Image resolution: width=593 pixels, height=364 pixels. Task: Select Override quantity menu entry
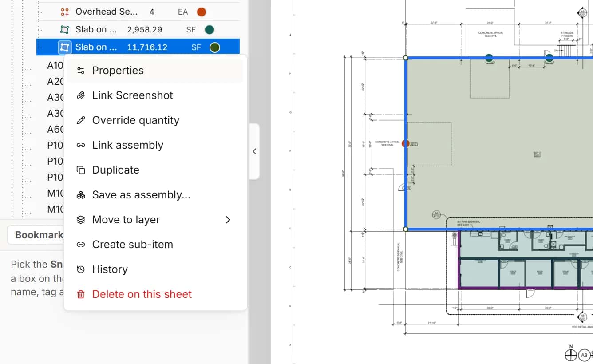155,120
